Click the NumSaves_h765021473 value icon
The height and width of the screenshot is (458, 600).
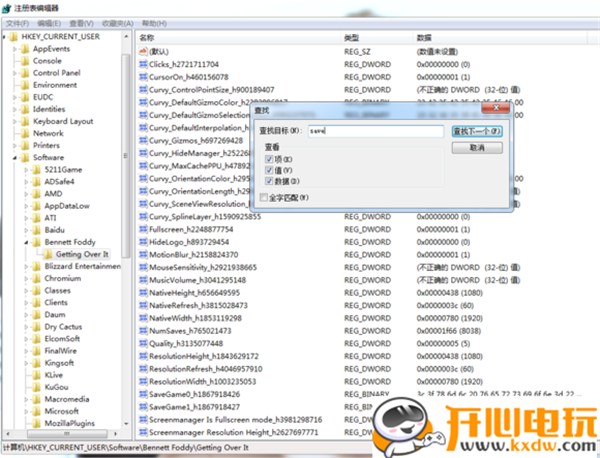coord(143,331)
